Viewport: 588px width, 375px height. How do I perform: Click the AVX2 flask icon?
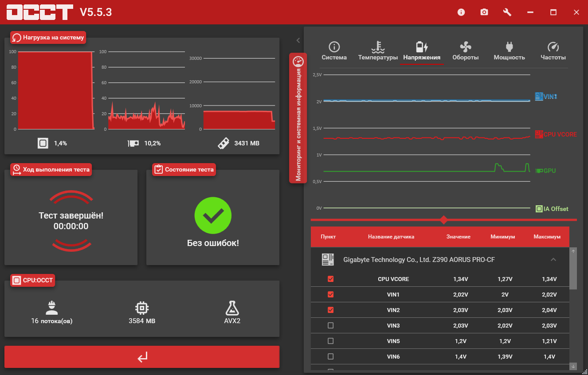(x=232, y=308)
